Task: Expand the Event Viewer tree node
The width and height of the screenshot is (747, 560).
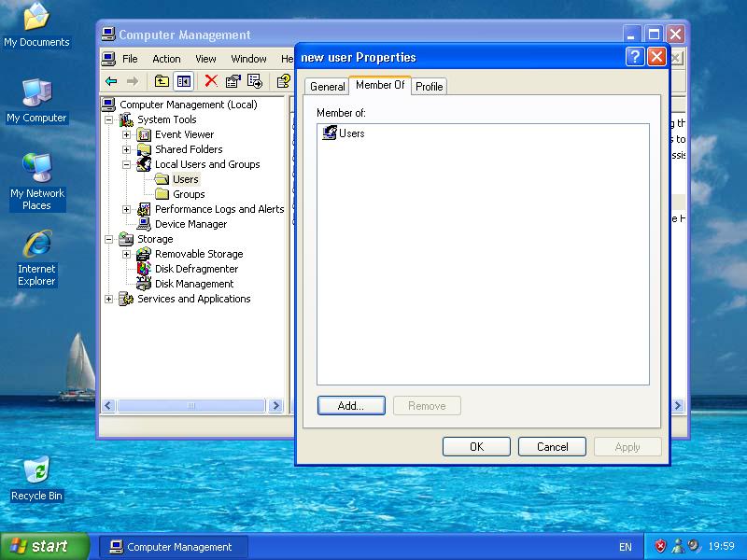Action: coord(126,134)
